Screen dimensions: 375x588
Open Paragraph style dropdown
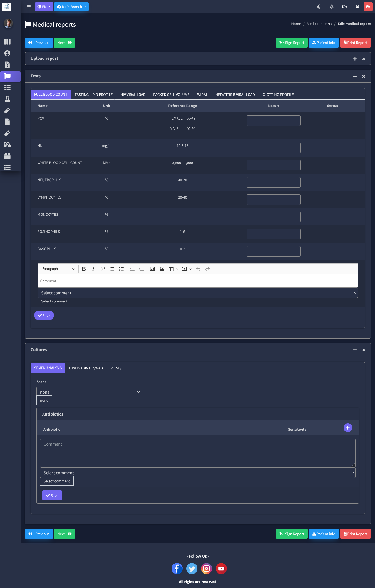tap(58, 269)
